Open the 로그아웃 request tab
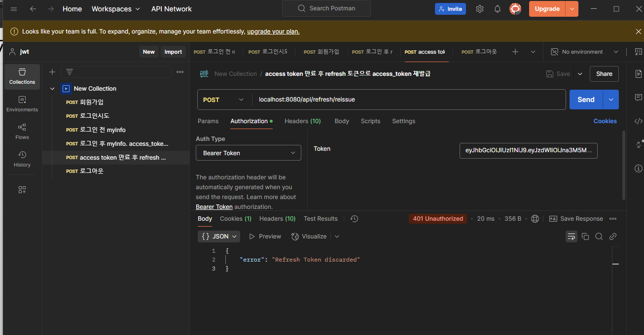Viewport: 644px width, 335px height. coord(479,52)
